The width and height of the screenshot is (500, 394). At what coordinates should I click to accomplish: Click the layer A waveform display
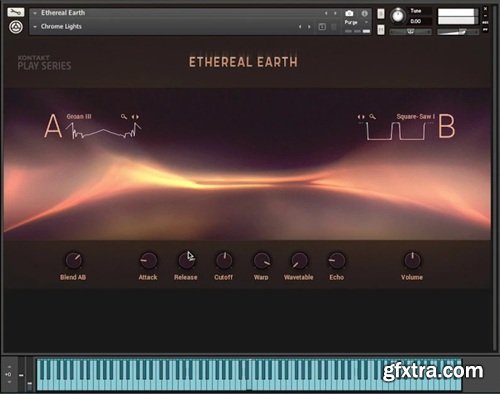pyautogui.click(x=103, y=130)
